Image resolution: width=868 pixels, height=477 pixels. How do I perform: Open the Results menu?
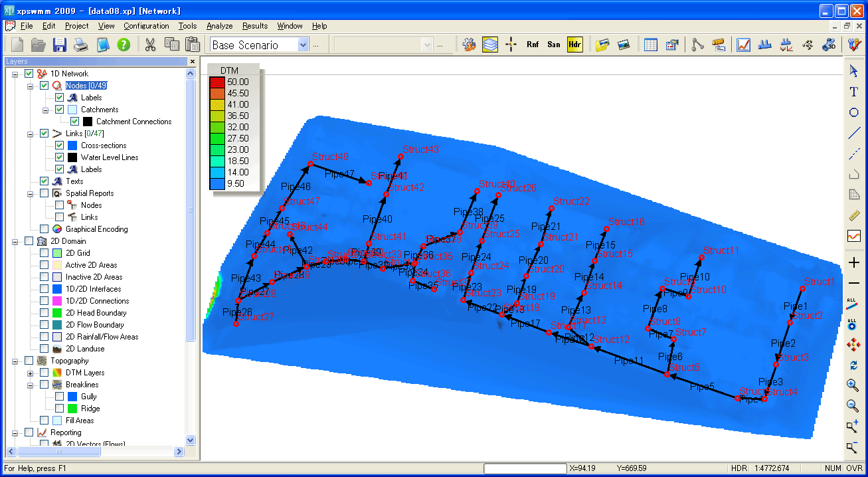coord(255,26)
